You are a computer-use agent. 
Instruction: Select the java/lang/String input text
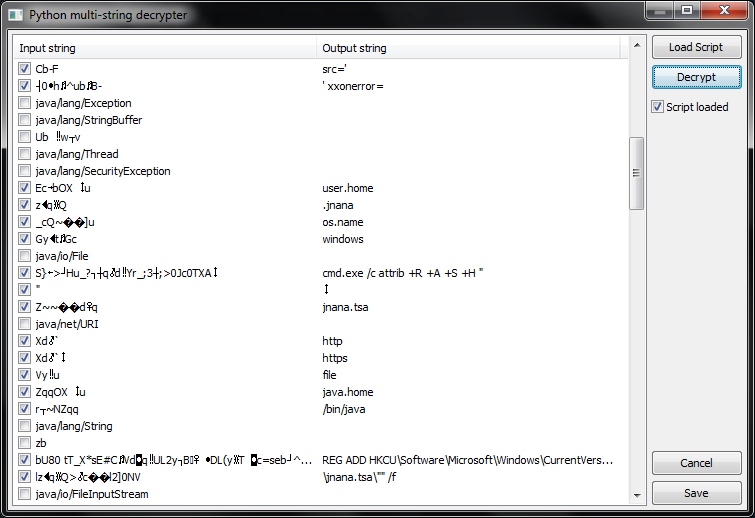pos(74,426)
